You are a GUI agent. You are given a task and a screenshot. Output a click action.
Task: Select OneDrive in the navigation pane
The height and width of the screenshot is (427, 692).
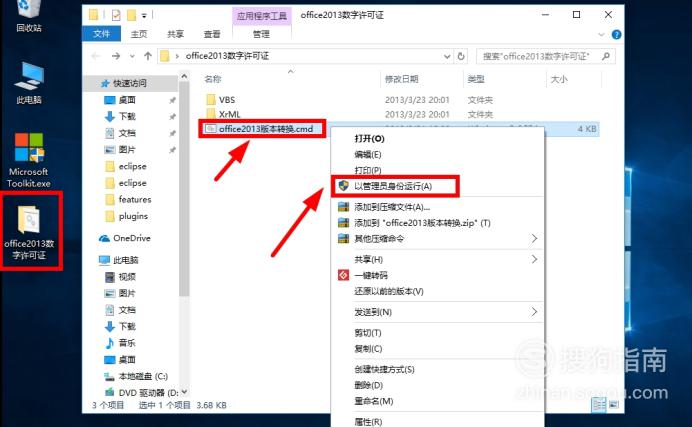[x=125, y=238]
